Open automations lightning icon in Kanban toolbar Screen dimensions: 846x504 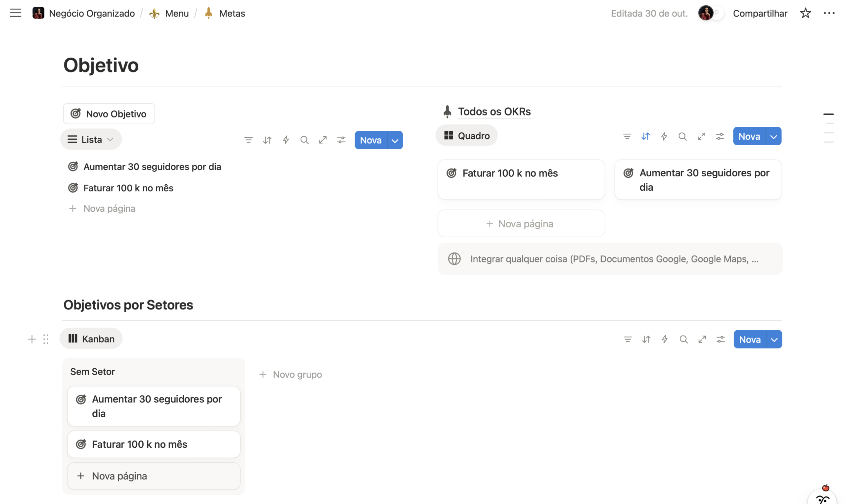click(665, 339)
